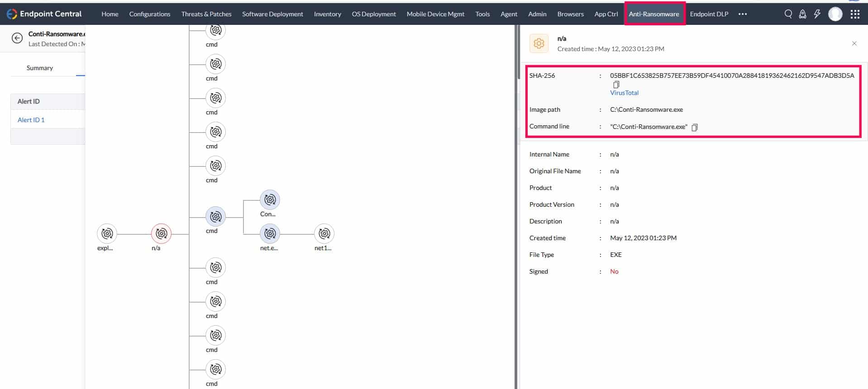Click the Signed value No

(x=614, y=271)
